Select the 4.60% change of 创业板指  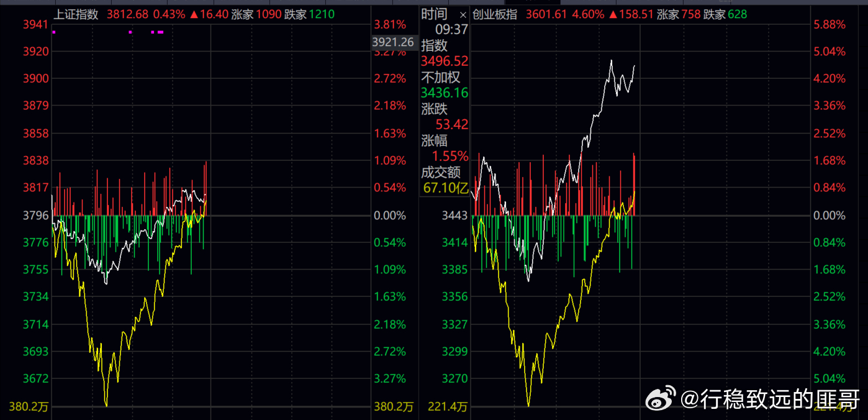tap(587, 14)
